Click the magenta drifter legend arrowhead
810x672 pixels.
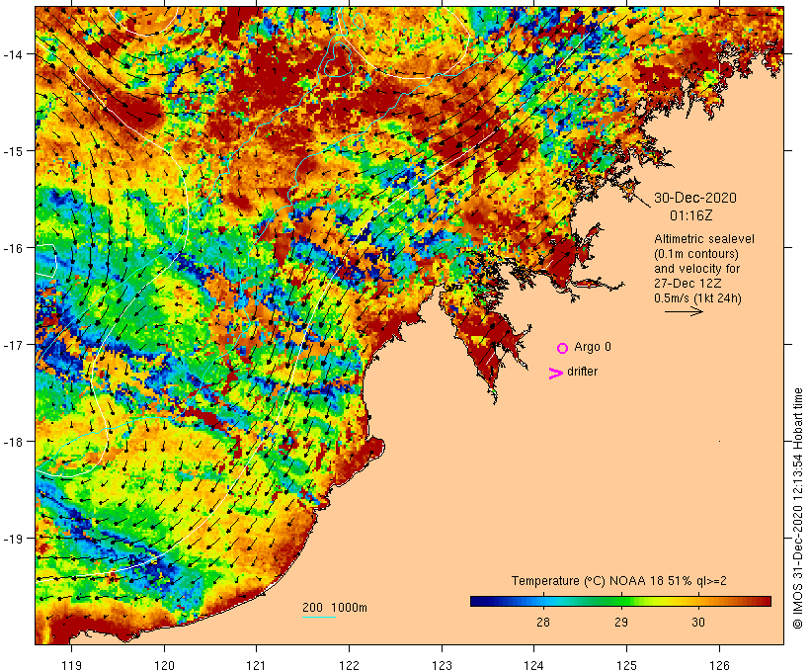click(x=555, y=374)
